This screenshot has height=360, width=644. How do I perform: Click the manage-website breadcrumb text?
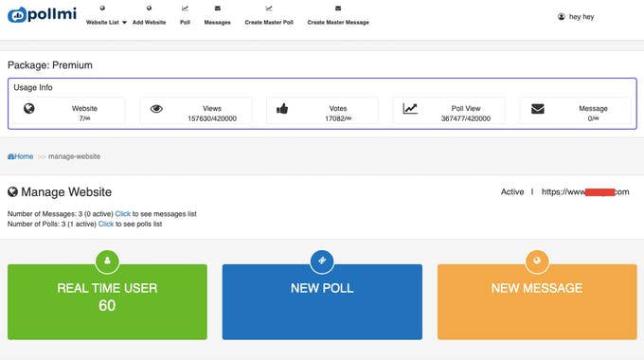tap(74, 156)
